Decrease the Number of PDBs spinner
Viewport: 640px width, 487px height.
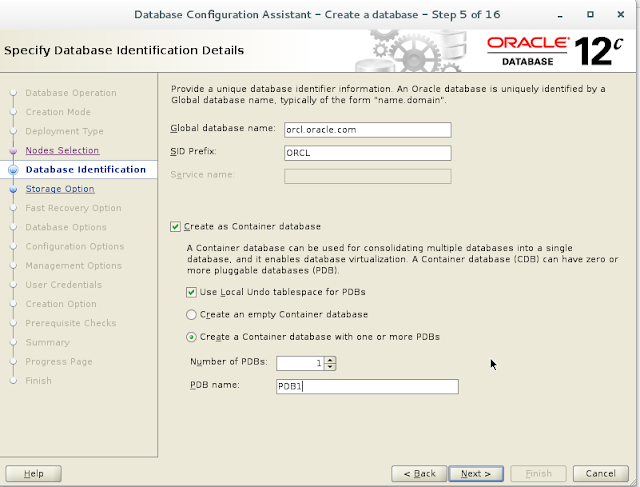point(331,367)
